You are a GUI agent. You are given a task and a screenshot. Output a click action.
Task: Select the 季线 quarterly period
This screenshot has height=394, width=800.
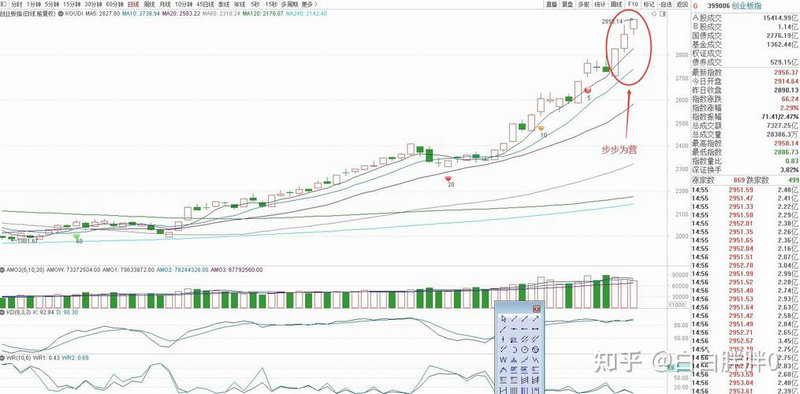pyautogui.click(x=223, y=4)
